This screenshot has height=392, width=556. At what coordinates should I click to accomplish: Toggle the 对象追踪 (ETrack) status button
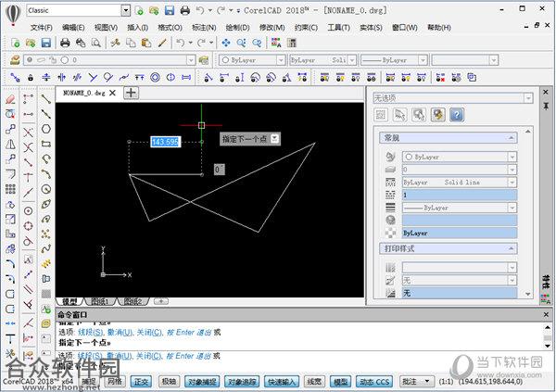[242, 382]
